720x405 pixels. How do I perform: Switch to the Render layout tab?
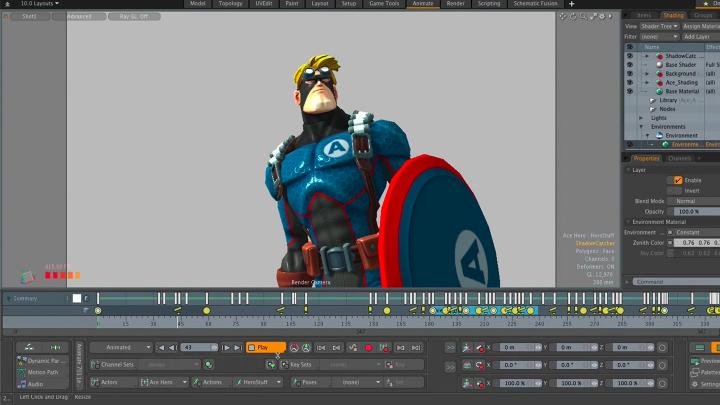455,4
